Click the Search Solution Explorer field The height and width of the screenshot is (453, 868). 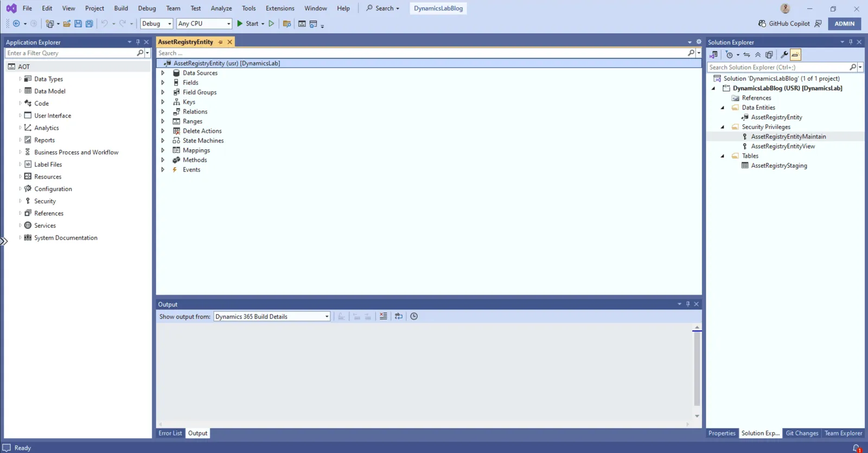coord(778,67)
